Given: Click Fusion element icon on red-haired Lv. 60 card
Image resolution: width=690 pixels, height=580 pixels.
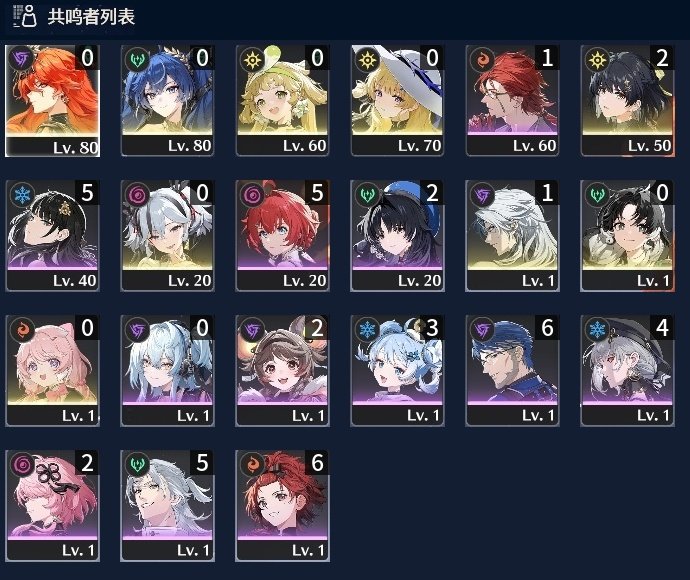Looking at the screenshot, I should (482, 59).
